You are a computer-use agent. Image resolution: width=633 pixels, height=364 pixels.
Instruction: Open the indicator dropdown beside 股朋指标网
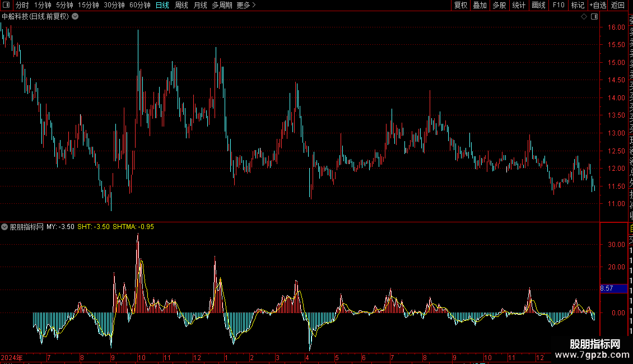4,227
